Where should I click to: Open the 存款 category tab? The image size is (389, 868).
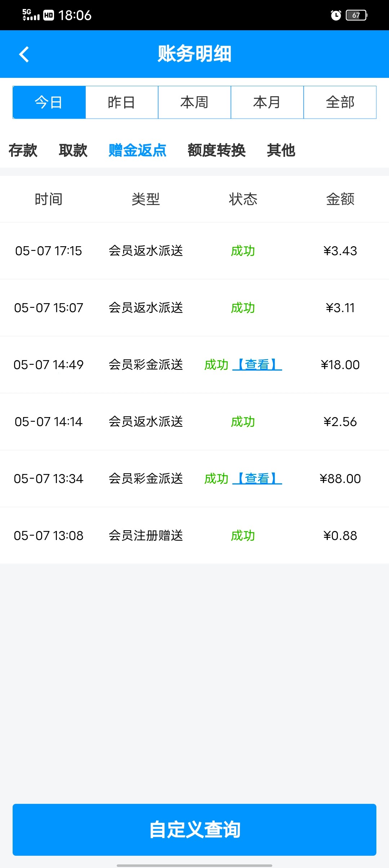click(23, 150)
